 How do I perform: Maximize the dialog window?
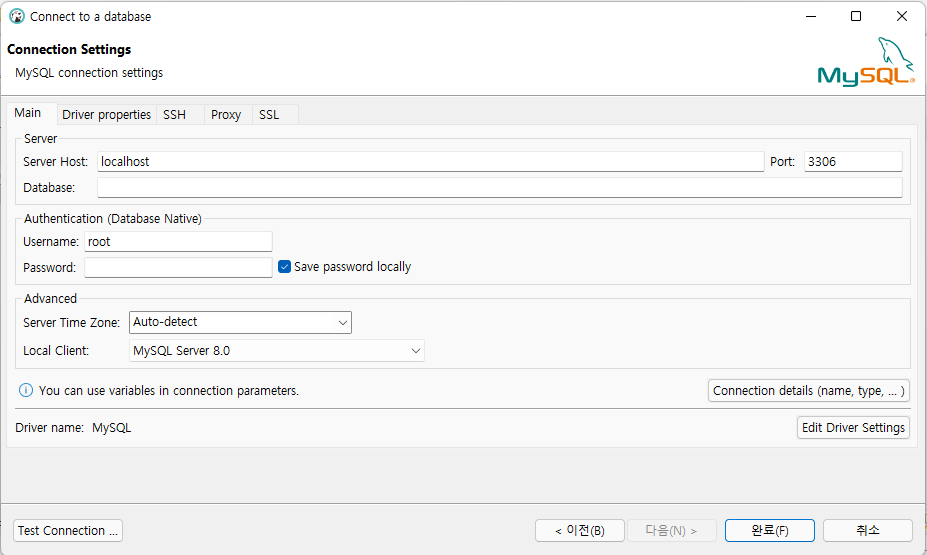855,17
